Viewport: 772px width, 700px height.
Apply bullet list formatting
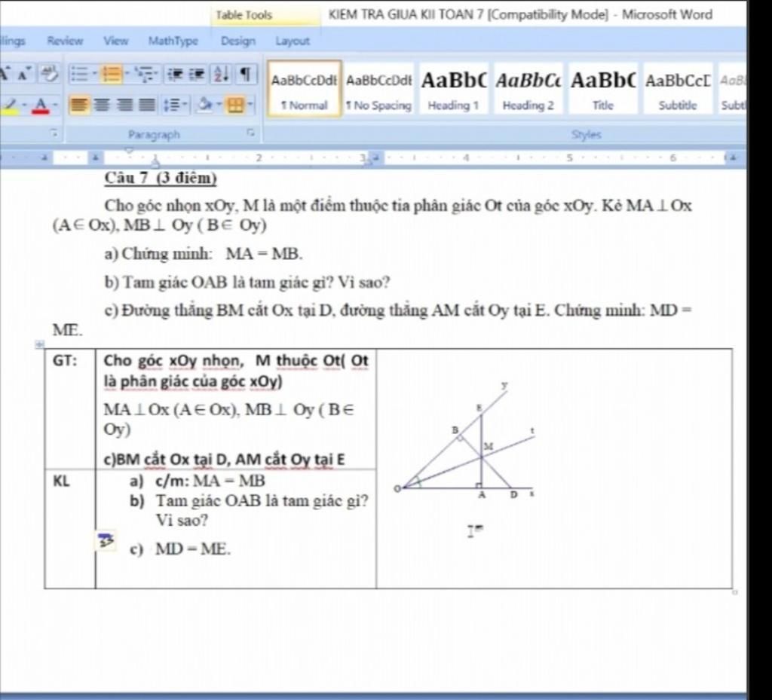tap(78, 75)
